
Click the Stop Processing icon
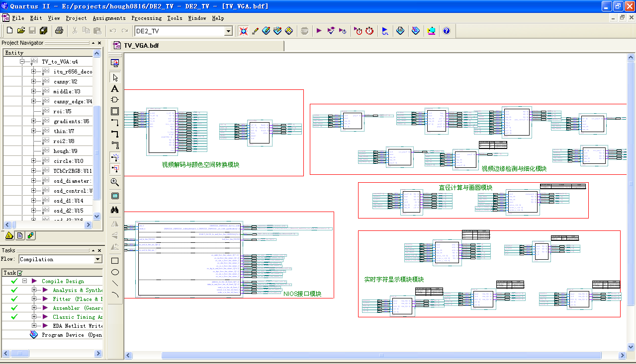(x=304, y=31)
